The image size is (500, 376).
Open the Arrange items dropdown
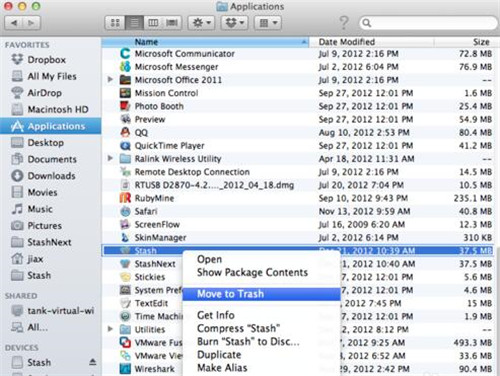click(268, 23)
